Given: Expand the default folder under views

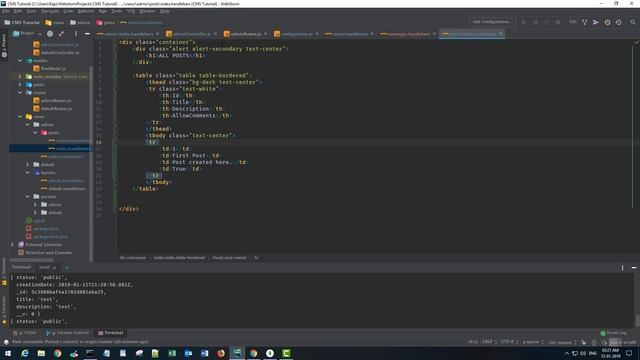Looking at the screenshot, I should tap(28, 164).
